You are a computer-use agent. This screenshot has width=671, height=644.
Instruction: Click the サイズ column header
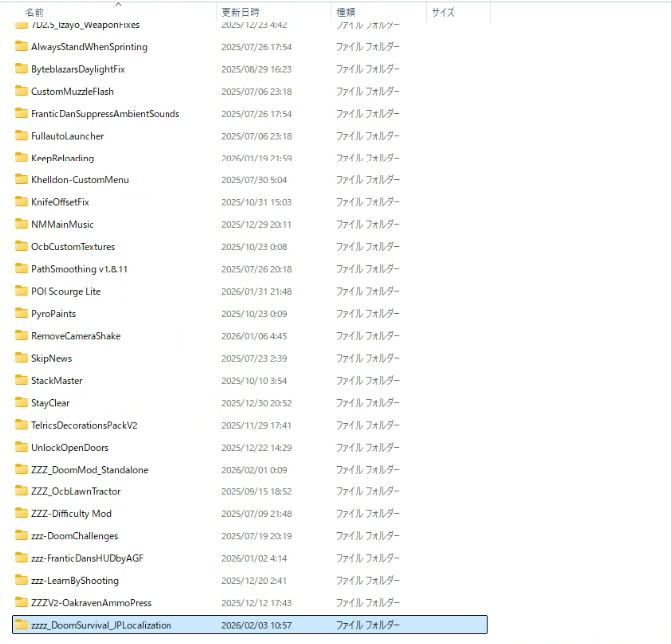tap(443, 12)
